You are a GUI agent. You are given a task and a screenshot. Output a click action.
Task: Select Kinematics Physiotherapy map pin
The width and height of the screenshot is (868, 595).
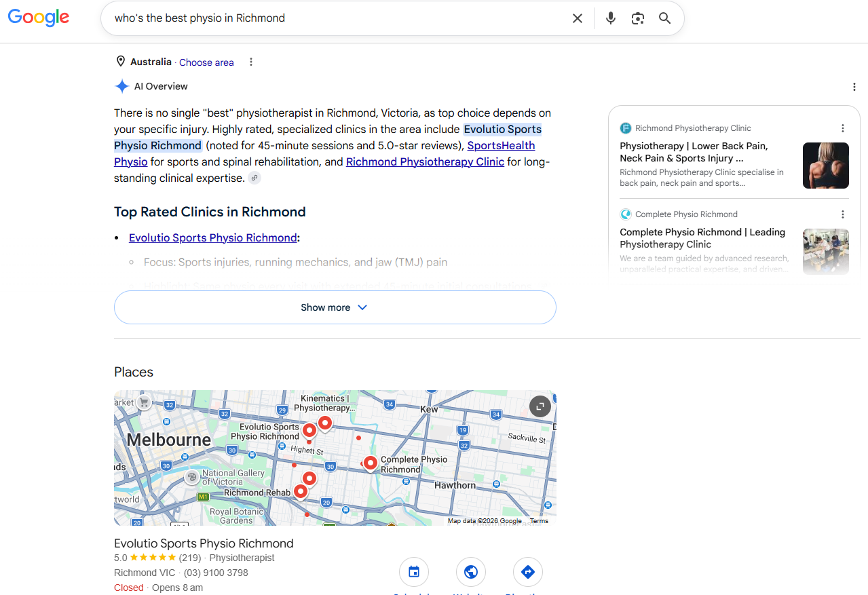[325, 423]
